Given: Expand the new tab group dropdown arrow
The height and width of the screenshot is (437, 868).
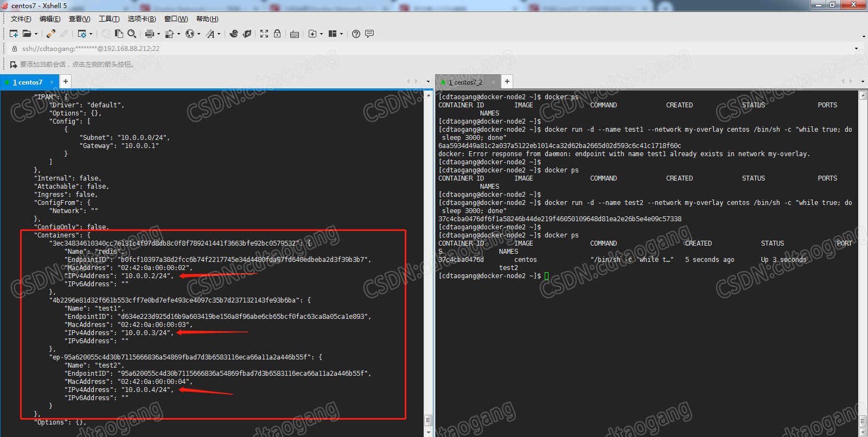Looking at the screenshot, I should [x=321, y=34].
